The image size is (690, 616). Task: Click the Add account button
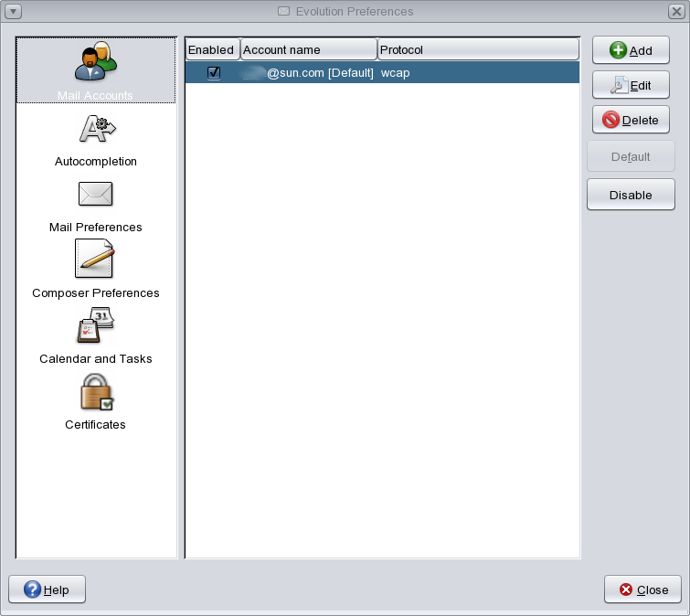pyautogui.click(x=631, y=50)
